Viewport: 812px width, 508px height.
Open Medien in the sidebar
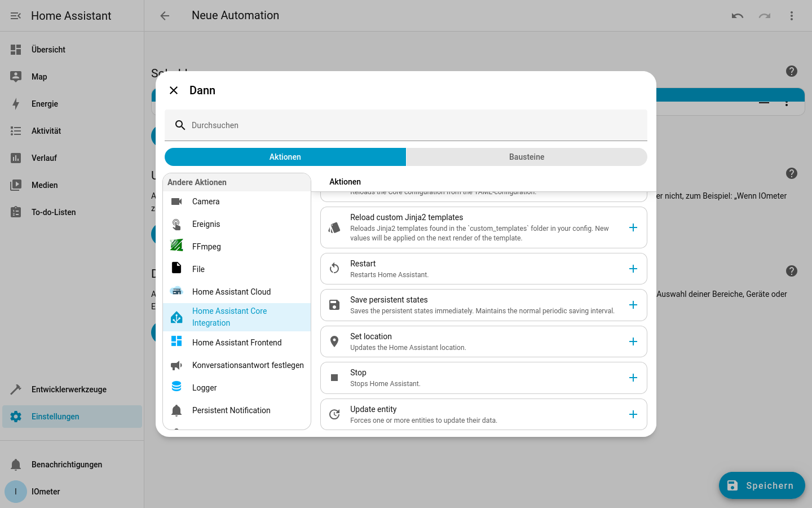pos(72,185)
